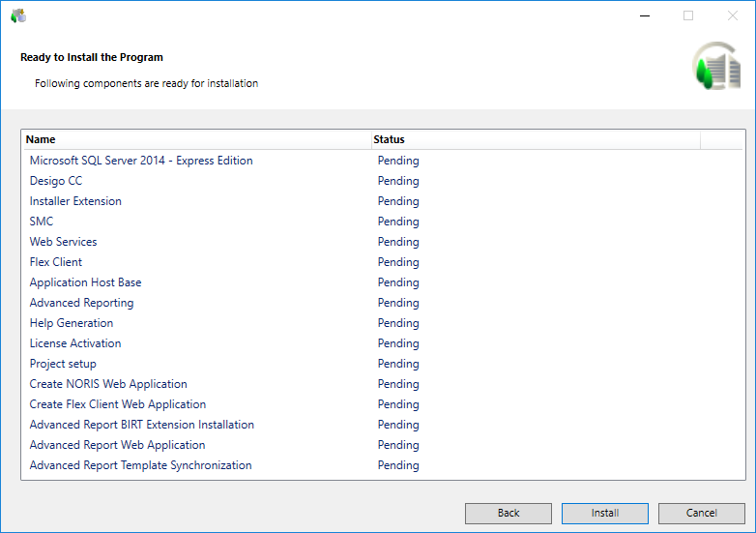
Task: Click the Desigo CC building logo
Action: coord(715,68)
